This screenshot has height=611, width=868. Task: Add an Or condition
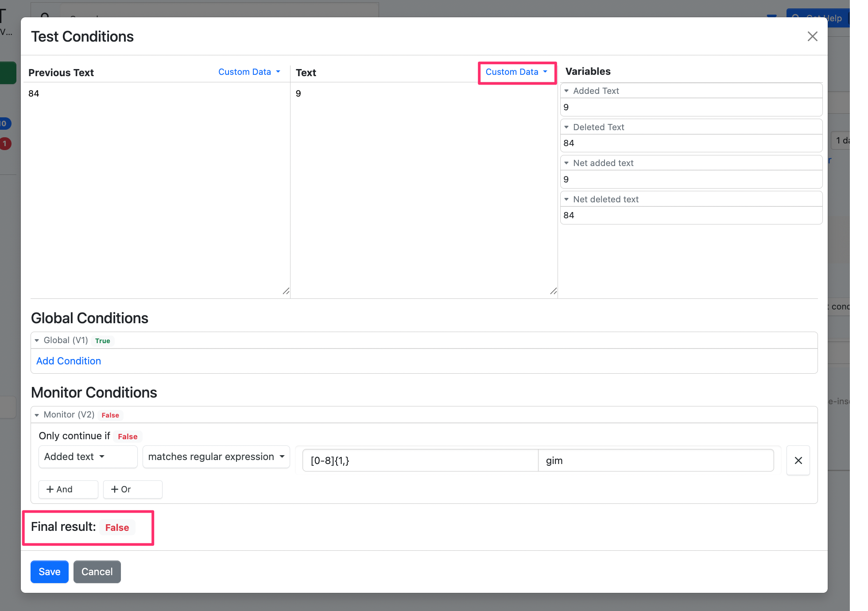[132, 489]
